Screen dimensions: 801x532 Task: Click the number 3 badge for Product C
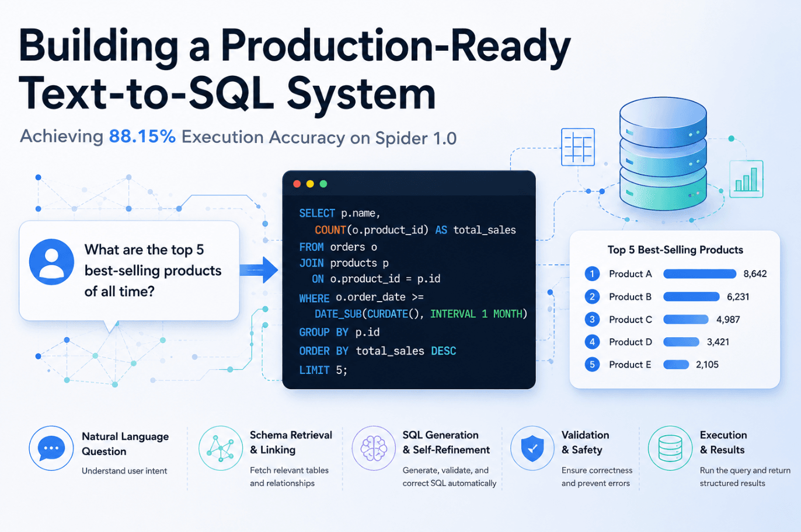[x=592, y=319]
